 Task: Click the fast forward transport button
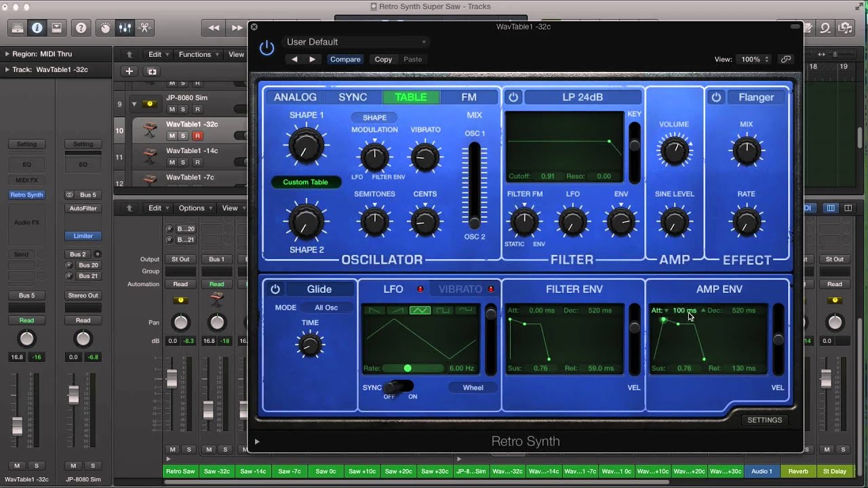pyautogui.click(x=237, y=28)
